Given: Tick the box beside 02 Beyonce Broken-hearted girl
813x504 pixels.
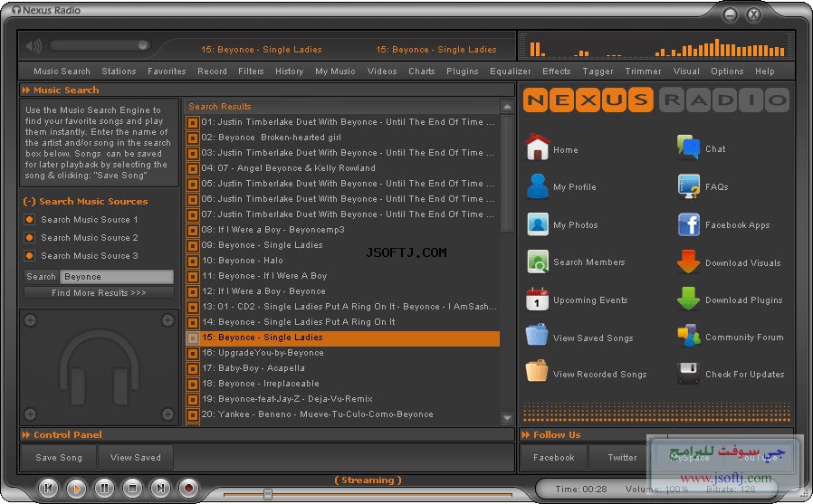Looking at the screenshot, I should pos(192,138).
